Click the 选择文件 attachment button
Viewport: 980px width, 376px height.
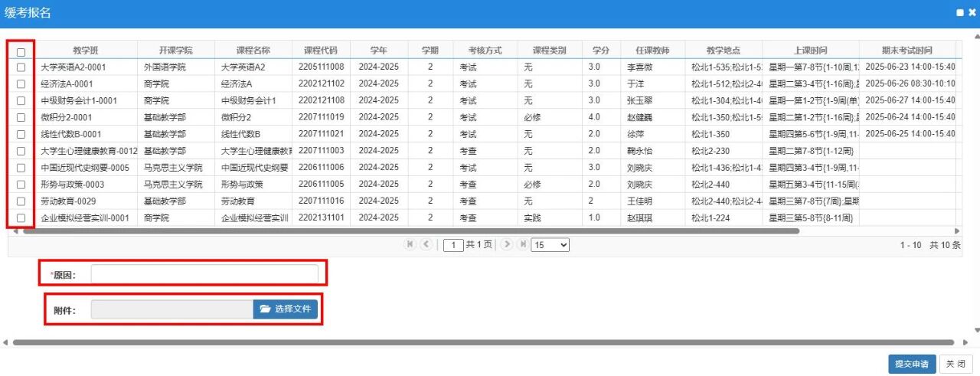pyautogui.click(x=285, y=309)
